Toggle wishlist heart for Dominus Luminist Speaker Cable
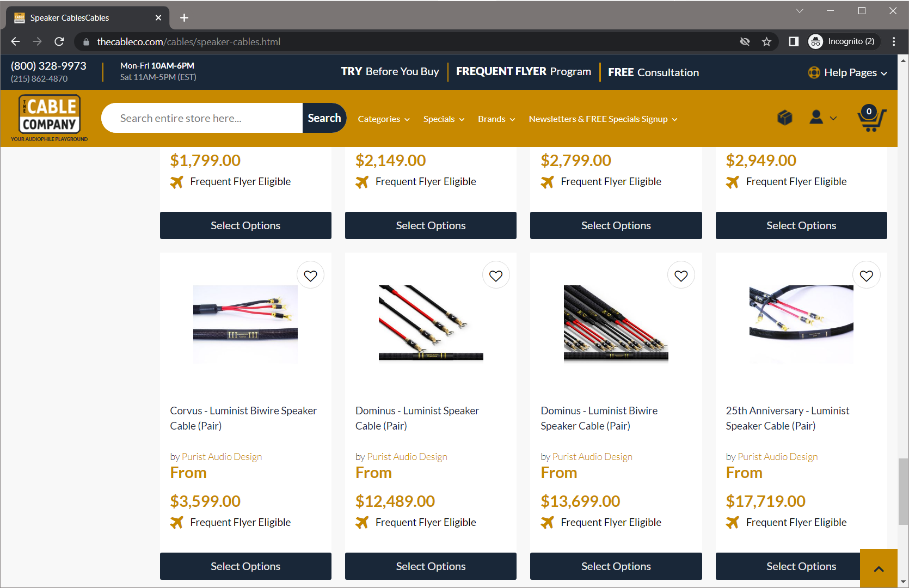The width and height of the screenshot is (909, 588). point(495,276)
